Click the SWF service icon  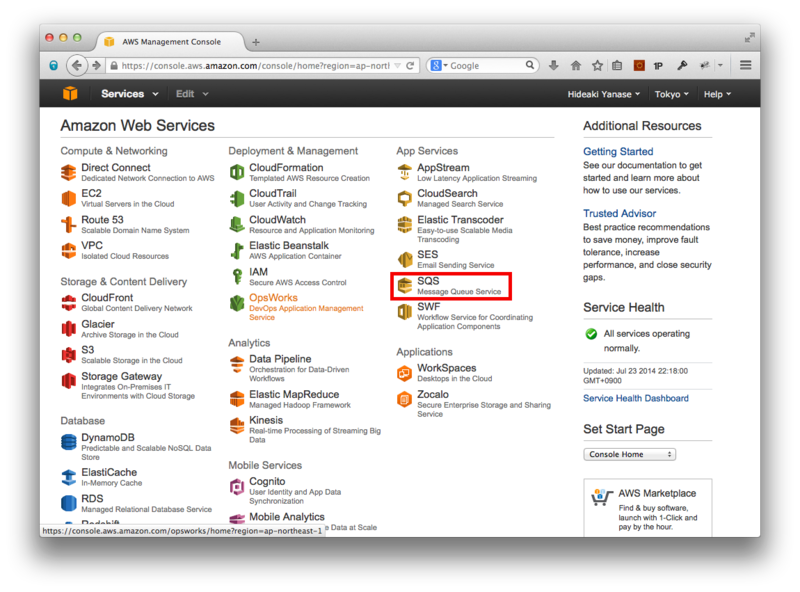405,312
